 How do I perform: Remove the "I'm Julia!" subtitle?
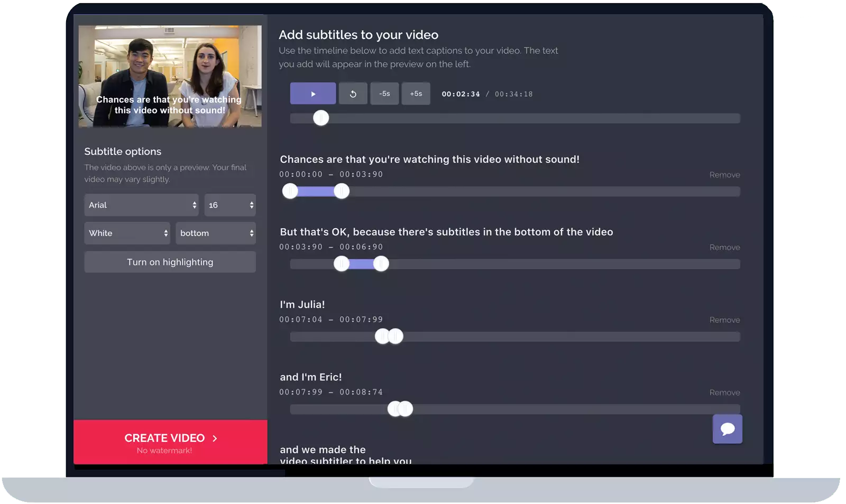724,320
